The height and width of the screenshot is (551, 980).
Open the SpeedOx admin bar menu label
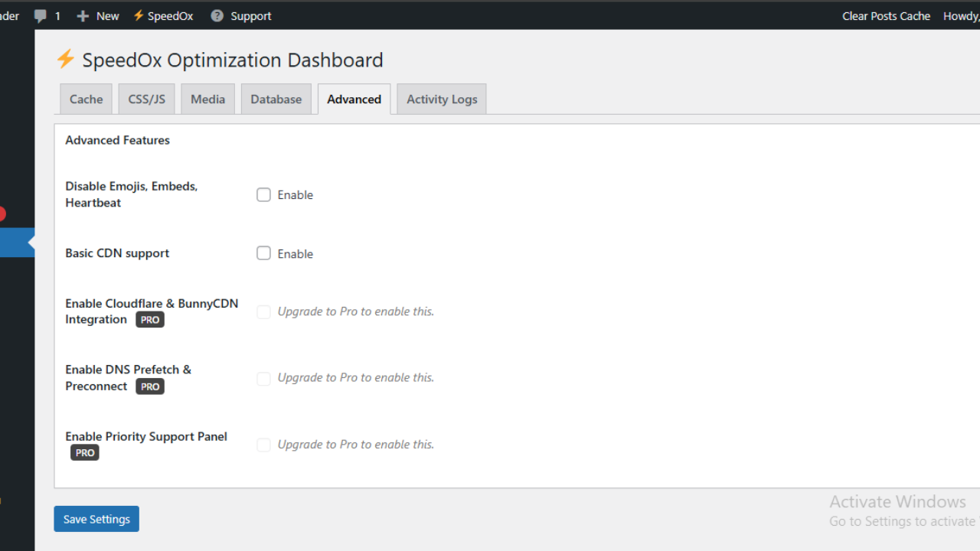[170, 16]
